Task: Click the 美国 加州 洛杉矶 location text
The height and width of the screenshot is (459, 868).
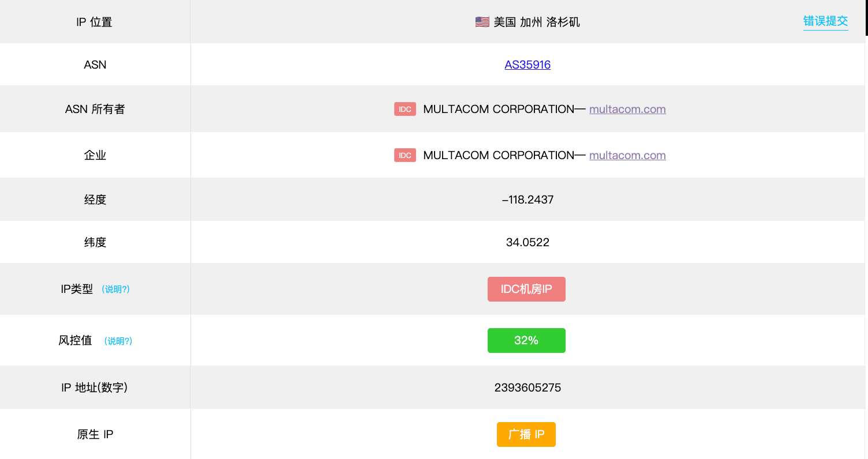Action: tap(537, 22)
